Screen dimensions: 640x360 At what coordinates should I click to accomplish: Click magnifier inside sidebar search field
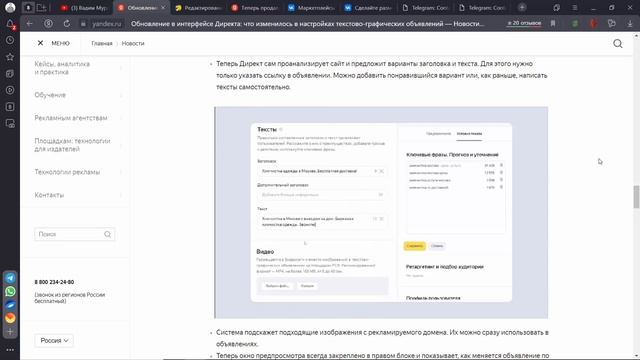(107, 234)
